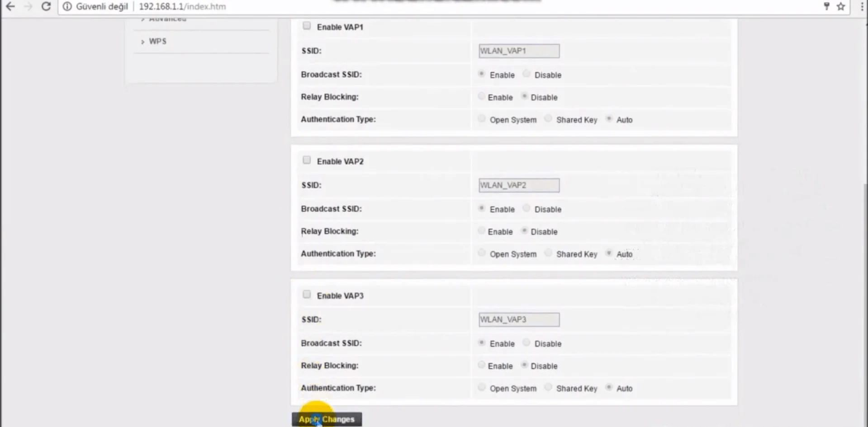
Task: Select Enable for VAP3 Relay Blocking
Action: click(x=482, y=365)
